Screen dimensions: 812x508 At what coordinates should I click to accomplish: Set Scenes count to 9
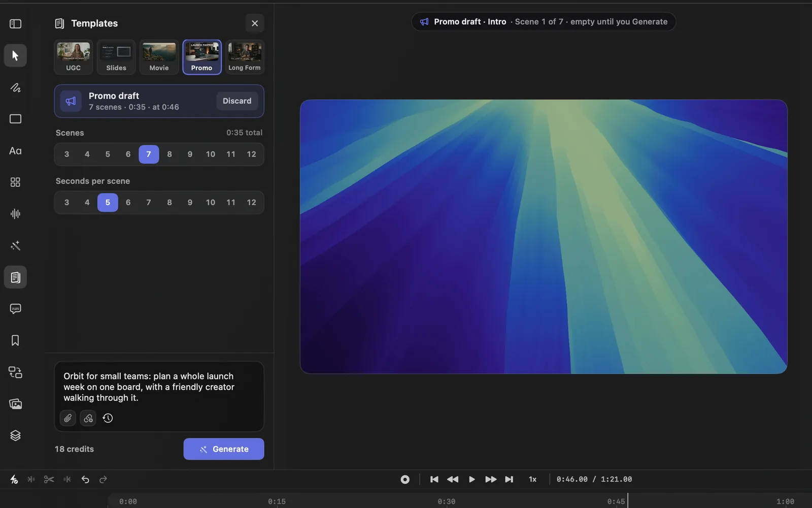(x=190, y=154)
